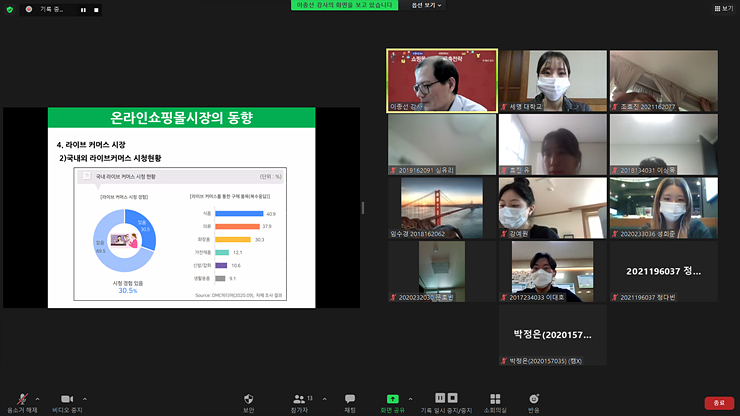
Task: Click the shared slide title 온라인쇼핑몰시장의 동향
Action: (181, 118)
